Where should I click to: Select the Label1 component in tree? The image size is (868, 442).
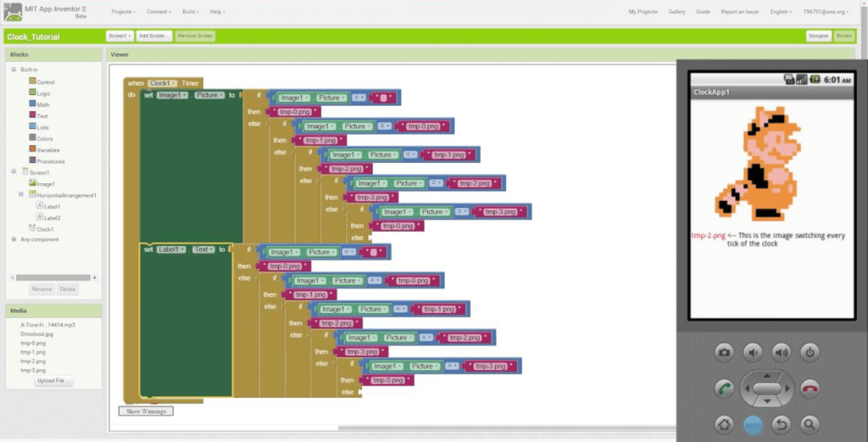(x=48, y=206)
